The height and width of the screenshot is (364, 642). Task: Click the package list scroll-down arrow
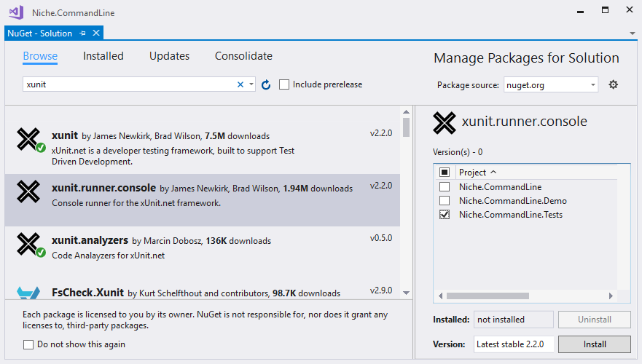pyautogui.click(x=406, y=293)
